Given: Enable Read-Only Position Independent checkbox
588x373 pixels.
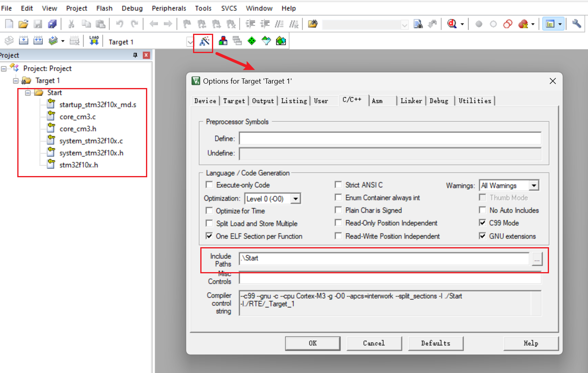Looking at the screenshot, I should point(338,223).
